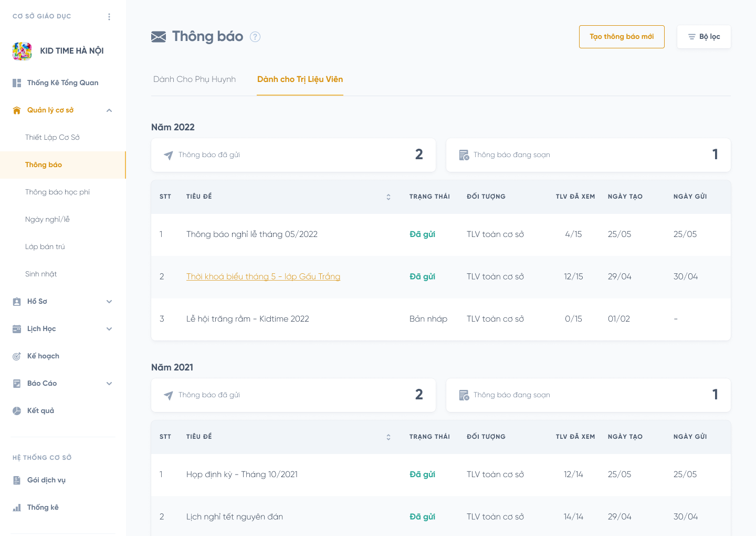Click Tạo thông báo mới button
This screenshot has width=756, height=536.
pos(622,37)
